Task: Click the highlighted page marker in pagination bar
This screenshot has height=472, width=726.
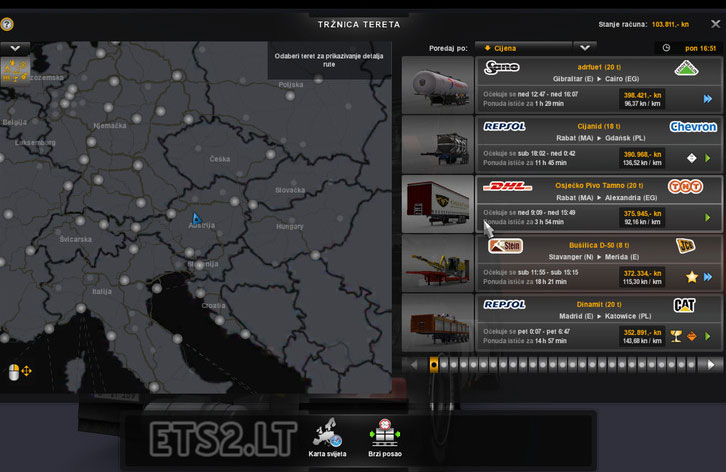Action: [433, 365]
